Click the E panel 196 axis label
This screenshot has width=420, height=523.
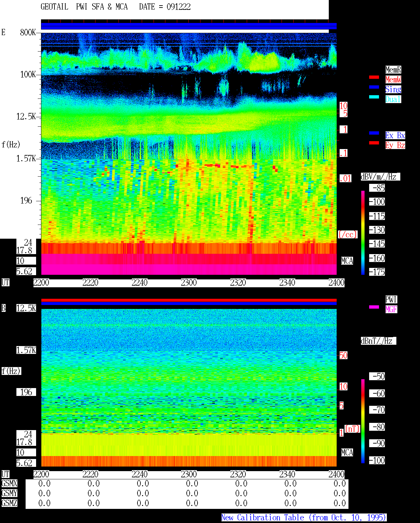tap(26, 201)
